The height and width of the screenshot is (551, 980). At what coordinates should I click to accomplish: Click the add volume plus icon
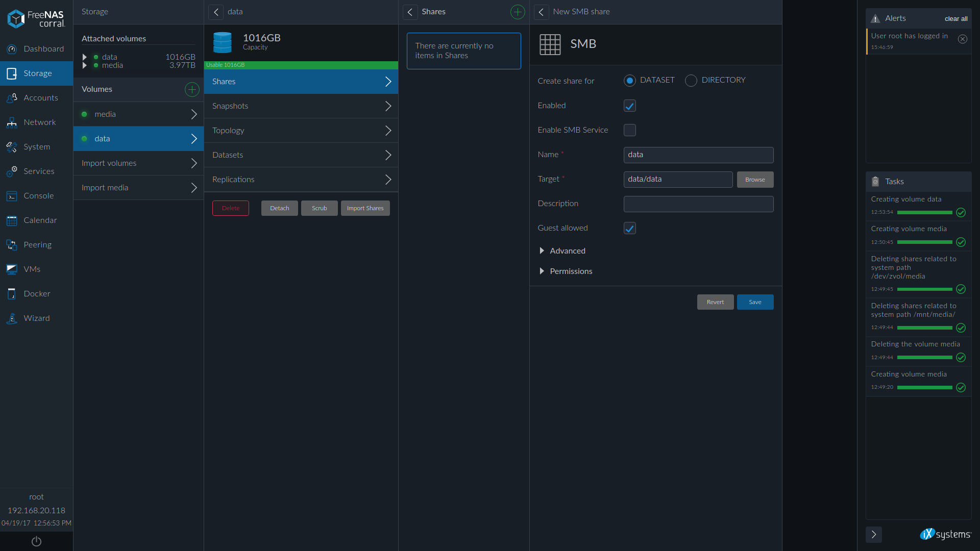pos(192,89)
